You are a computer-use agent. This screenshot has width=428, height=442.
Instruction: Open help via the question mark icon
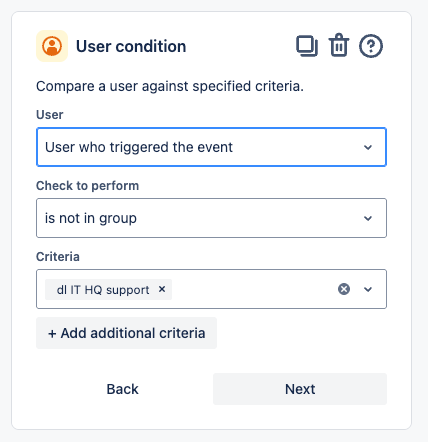point(371,46)
